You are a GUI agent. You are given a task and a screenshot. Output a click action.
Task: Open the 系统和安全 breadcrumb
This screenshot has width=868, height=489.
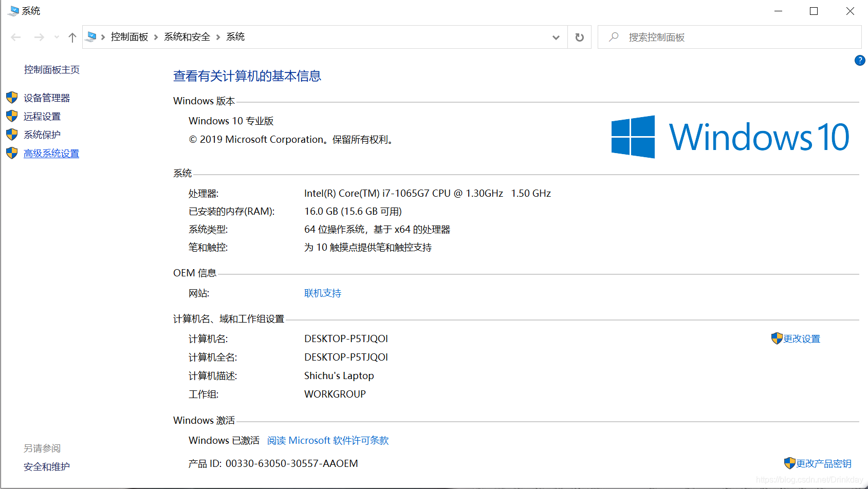187,37
